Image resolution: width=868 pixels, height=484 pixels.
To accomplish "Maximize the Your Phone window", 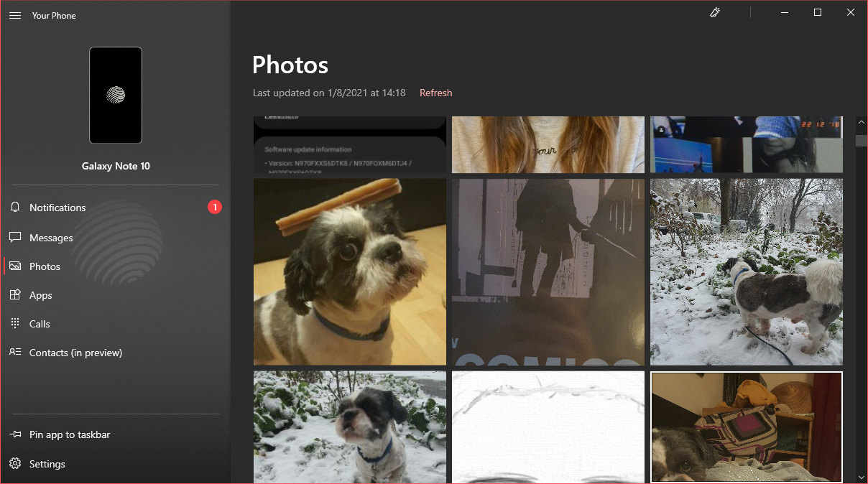I will pos(817,13).
